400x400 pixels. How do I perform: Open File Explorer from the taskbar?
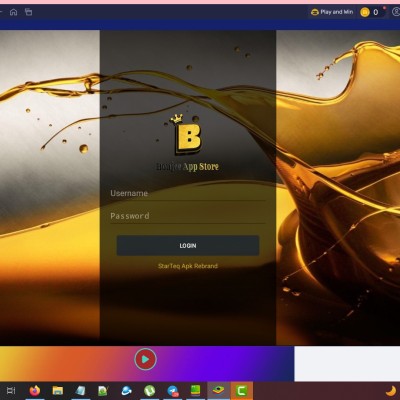point(58,391)
